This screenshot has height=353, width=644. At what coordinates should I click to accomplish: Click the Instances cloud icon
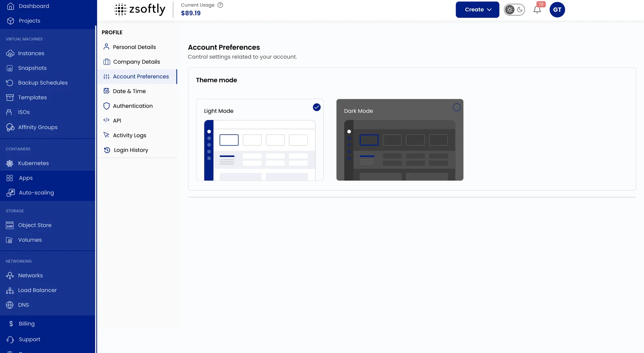click(x=10, y=53)
